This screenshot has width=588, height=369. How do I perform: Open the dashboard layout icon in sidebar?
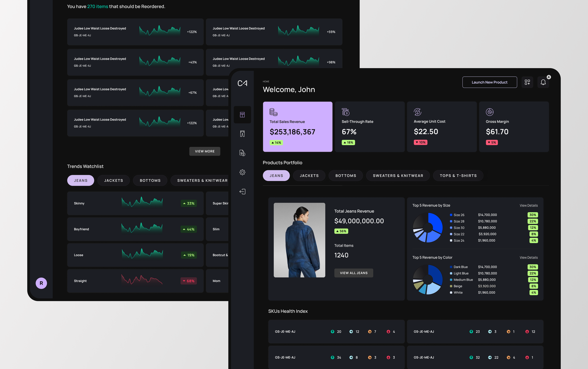(242, 115)
